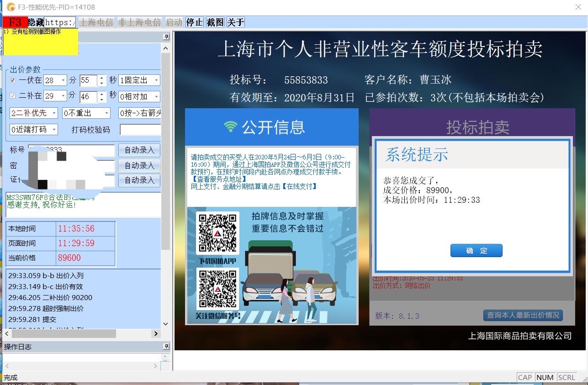The width and height of the screenshot is (588, 385).
Task: Click the red F3 button
Action: coord(15,22)
